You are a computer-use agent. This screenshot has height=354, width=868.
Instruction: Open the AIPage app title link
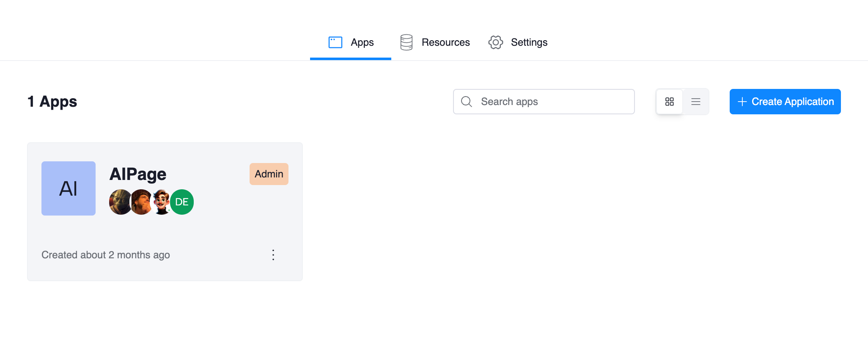(x=138, y=174)
